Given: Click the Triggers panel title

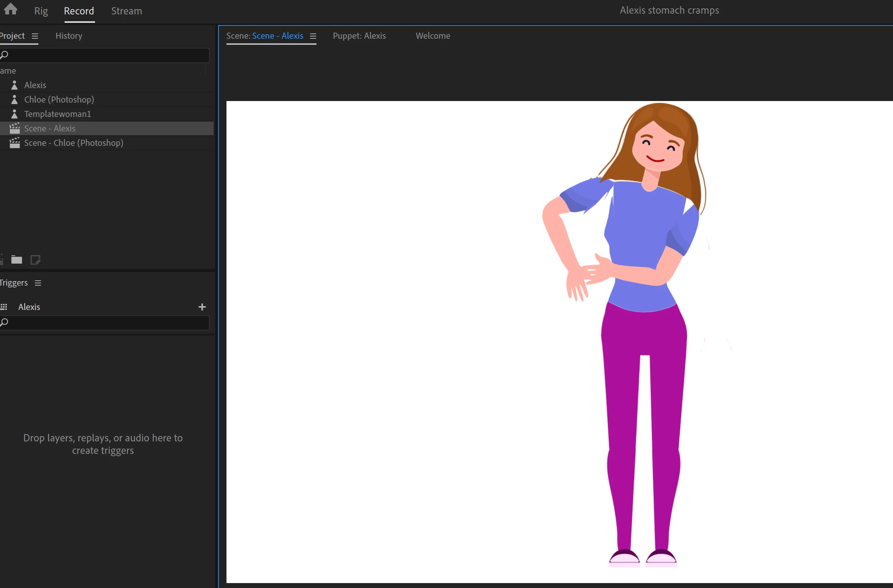Looking at the screenshot, I should (x=14, y=283).
